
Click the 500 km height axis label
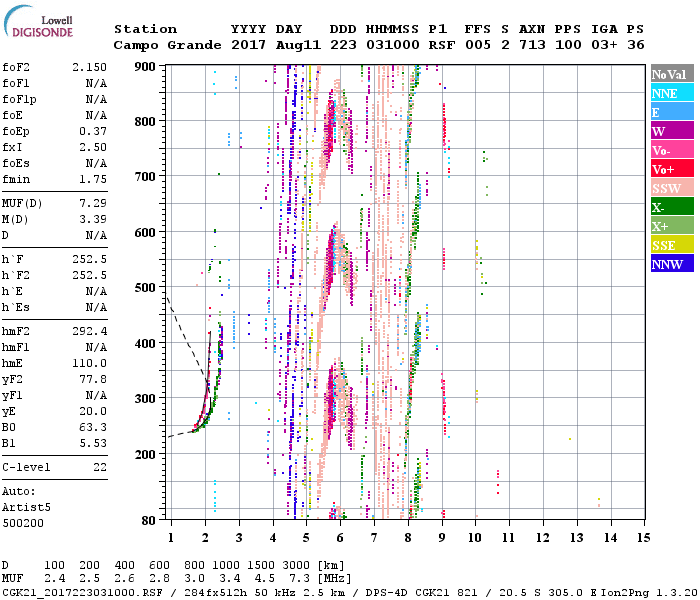pyautogui.click(x=145, y=287)
